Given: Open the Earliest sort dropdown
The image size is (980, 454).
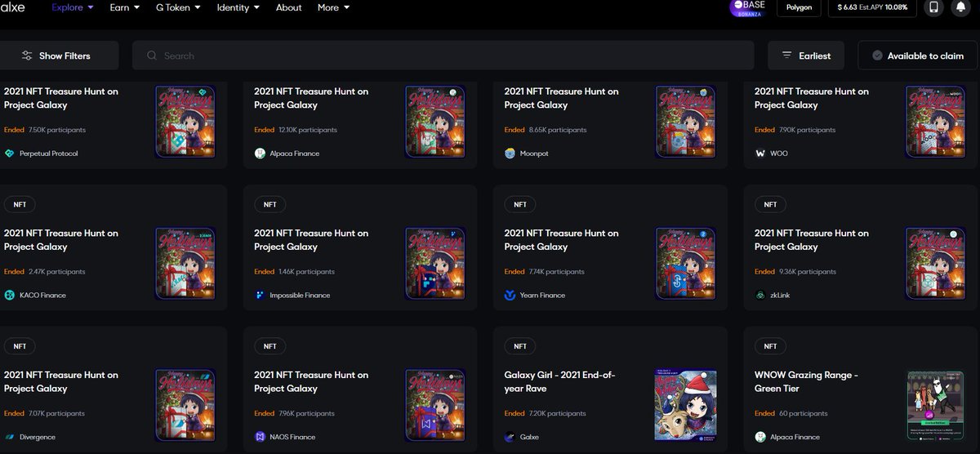Looking at the screenshot, I should point(806,56).
